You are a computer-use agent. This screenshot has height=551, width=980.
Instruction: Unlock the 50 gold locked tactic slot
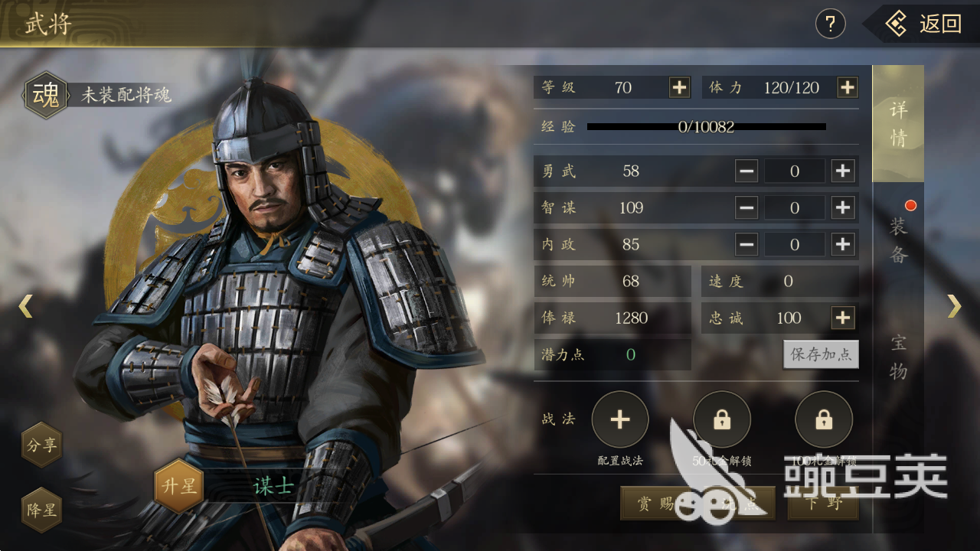click(721, 419)
